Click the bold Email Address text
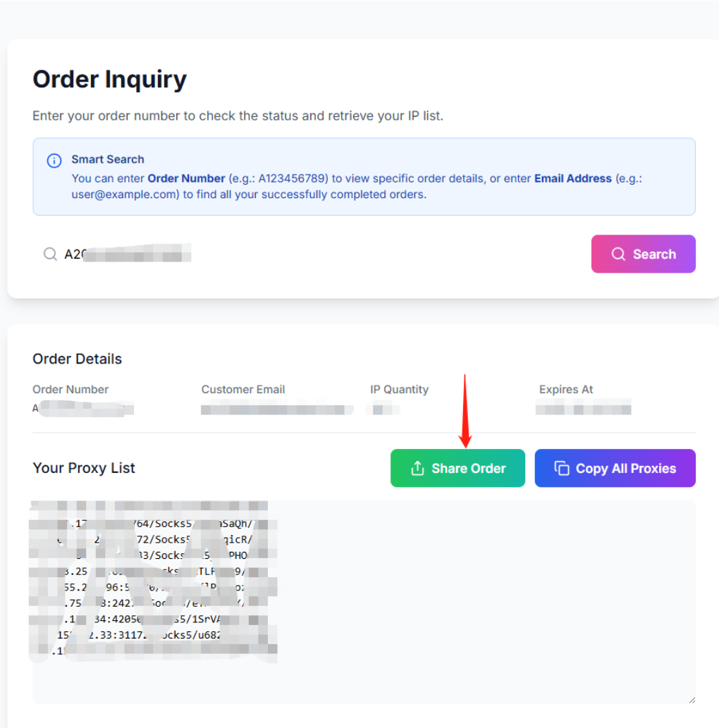Image resolution: width=719 pixels, height=728 pixels. coord(572,178)
